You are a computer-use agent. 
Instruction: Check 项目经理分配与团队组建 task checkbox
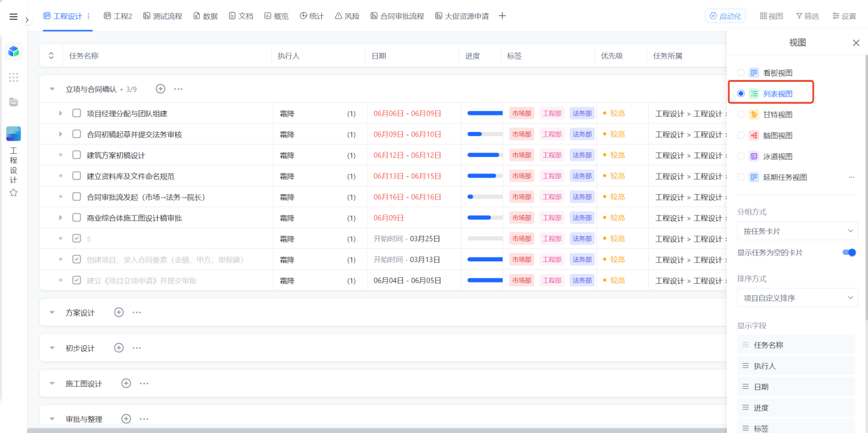77,113
